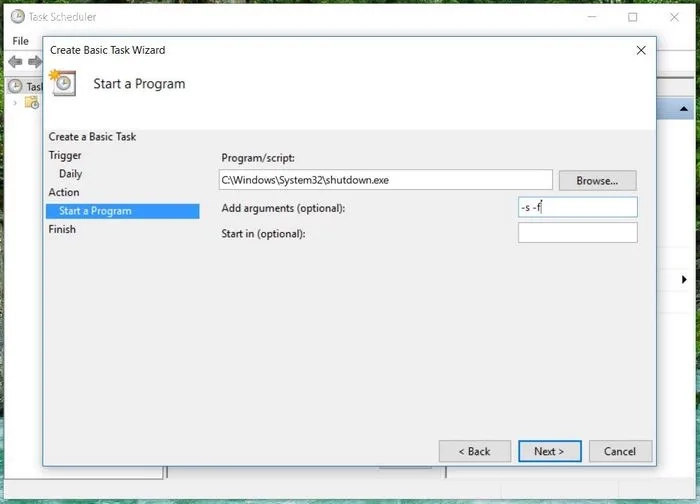Focus the Start in (optional) field
This screenshot has height=504, width=700.
[577, 233]
